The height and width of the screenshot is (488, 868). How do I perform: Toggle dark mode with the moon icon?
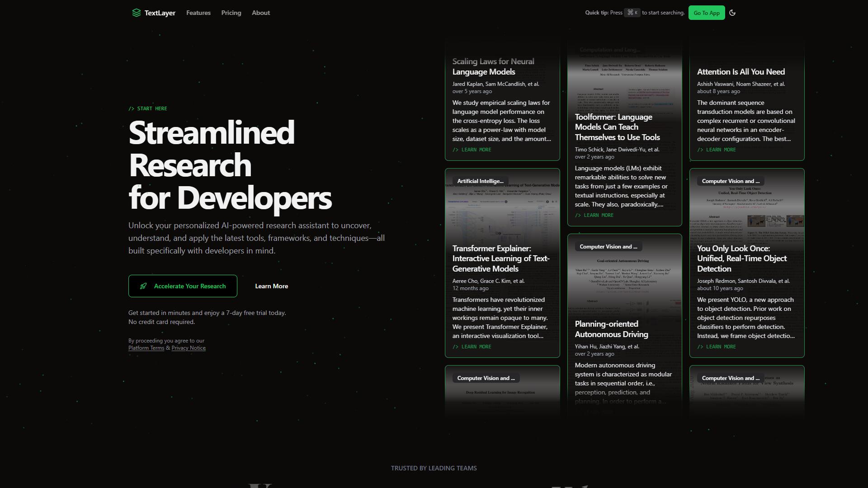pos(732,13)
